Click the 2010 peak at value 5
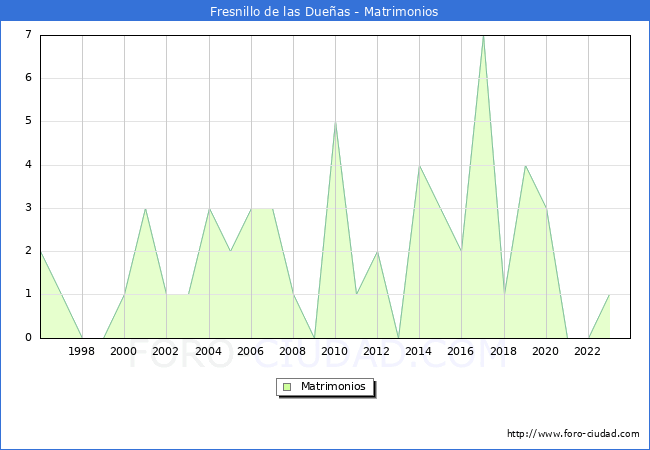 point(335,122)
